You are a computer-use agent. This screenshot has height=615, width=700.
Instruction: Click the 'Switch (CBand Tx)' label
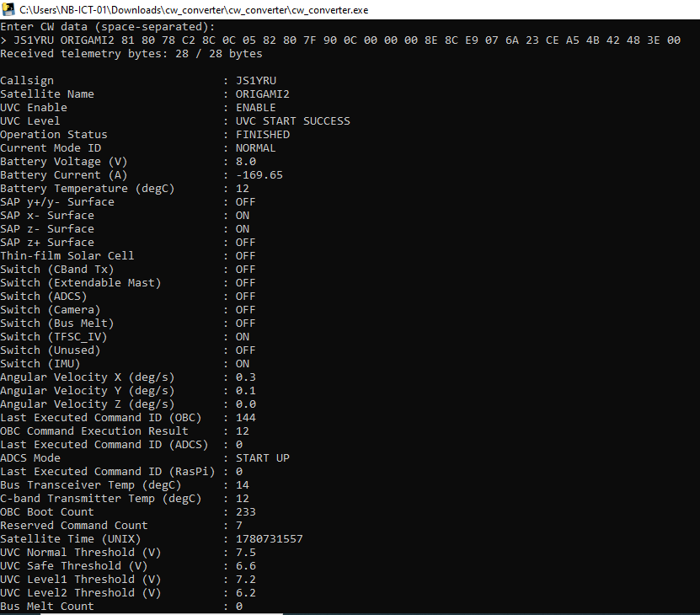(57, 270)
